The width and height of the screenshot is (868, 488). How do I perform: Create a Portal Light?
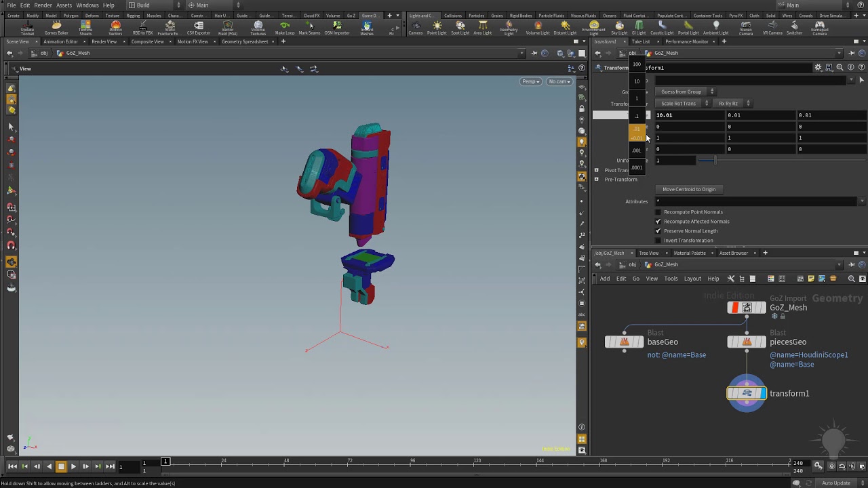688,28
